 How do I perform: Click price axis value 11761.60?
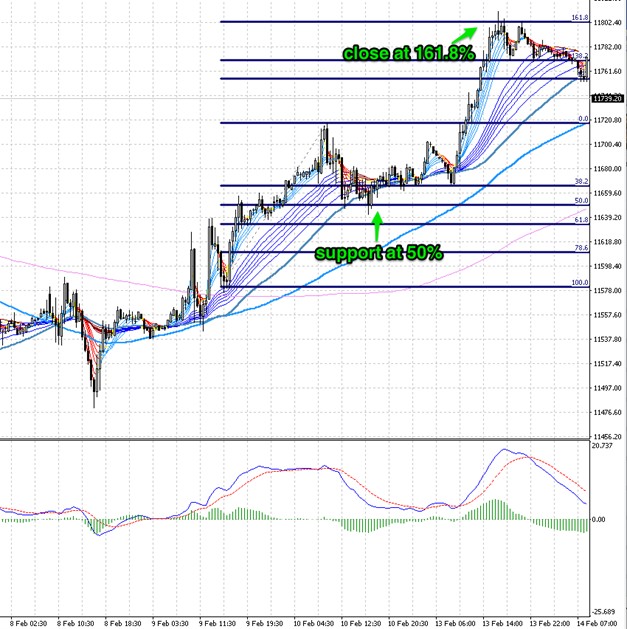(607, 71)
